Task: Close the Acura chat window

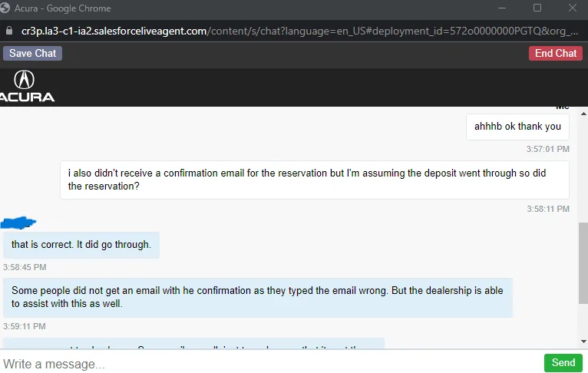Action: tap(572, 8)
